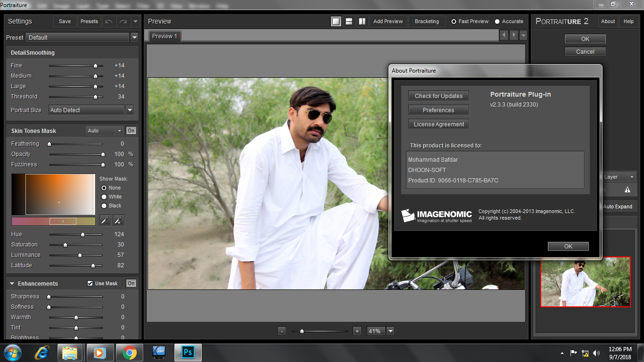The image size is (644, 362).
Task: Open Preferences in About dialog
Action: click(x=438, y=110)
